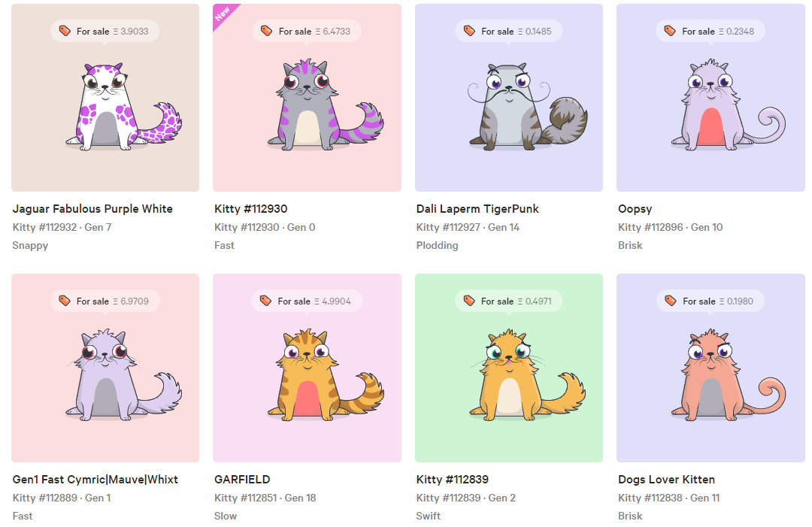
Task: Click the price tag icon above GARFIELD
Action: (265, 301)
